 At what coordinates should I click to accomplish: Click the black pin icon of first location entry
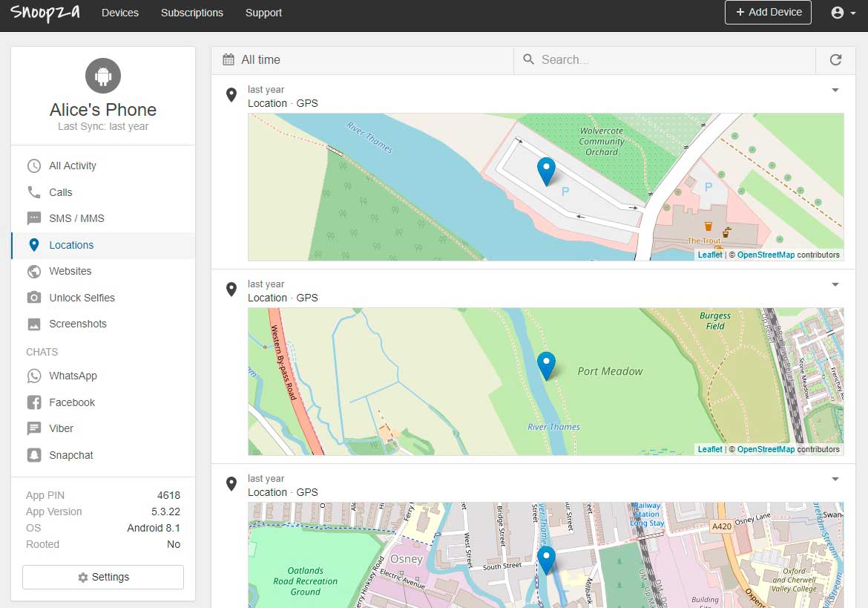click(x=231, y=95)
